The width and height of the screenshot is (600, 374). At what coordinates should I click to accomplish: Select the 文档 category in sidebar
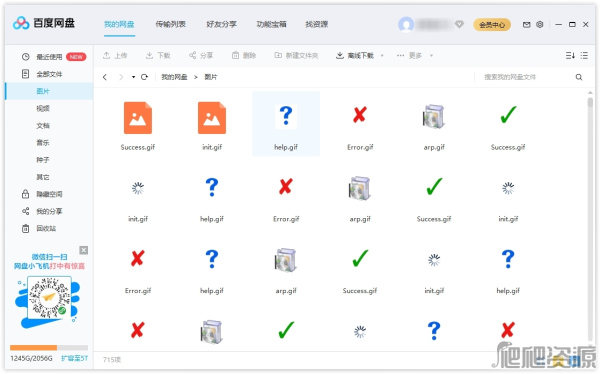click(x=43, y=126)
